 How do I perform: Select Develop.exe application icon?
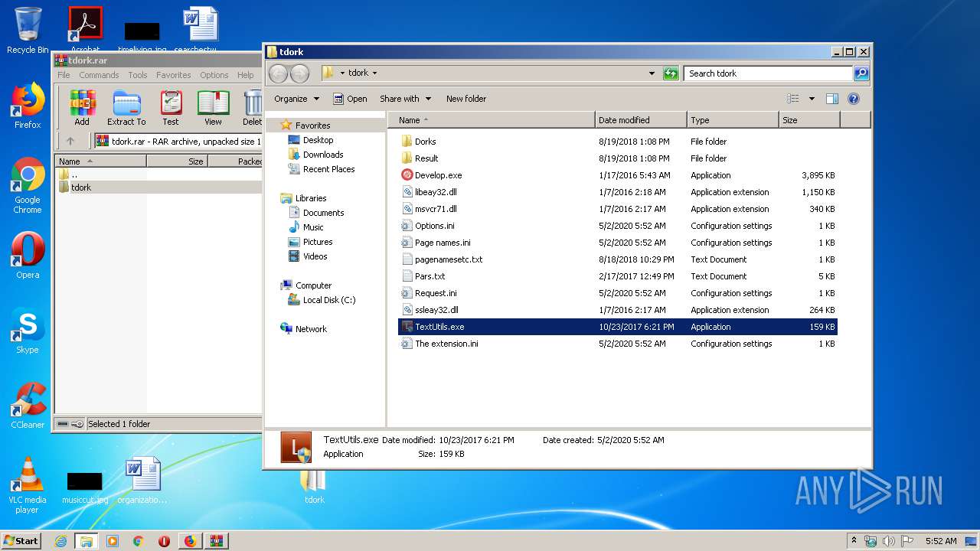(407, 175)
